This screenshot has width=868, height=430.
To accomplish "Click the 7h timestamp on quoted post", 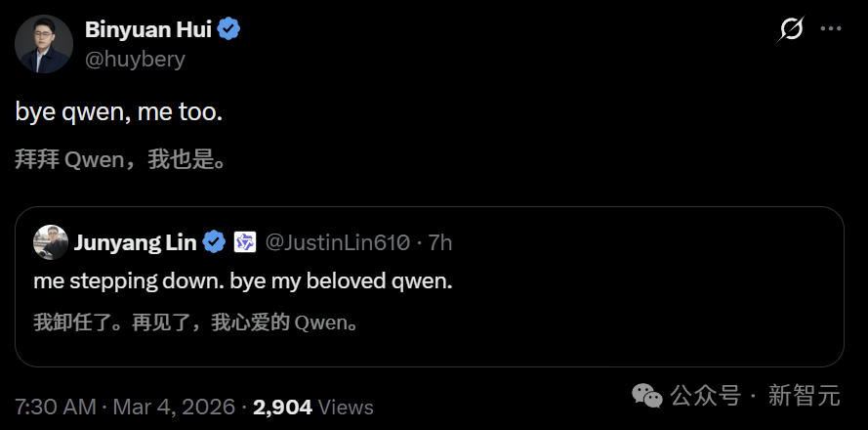I will pos(440,242).
